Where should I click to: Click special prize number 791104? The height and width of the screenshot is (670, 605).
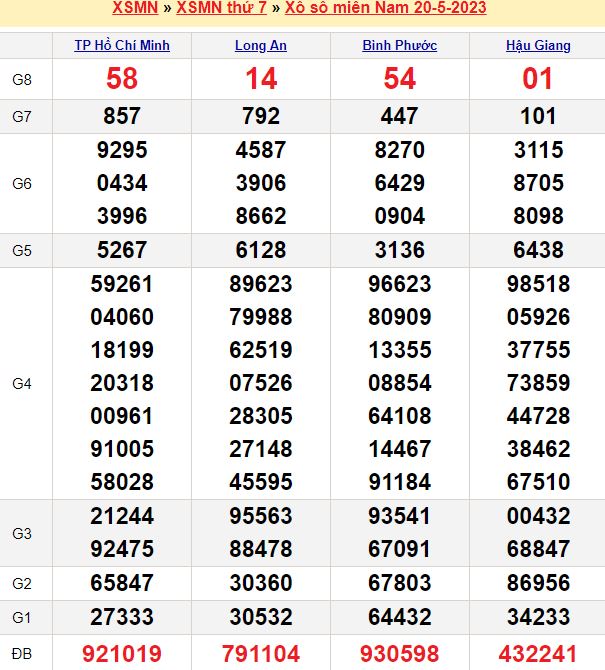coord(261,654)
